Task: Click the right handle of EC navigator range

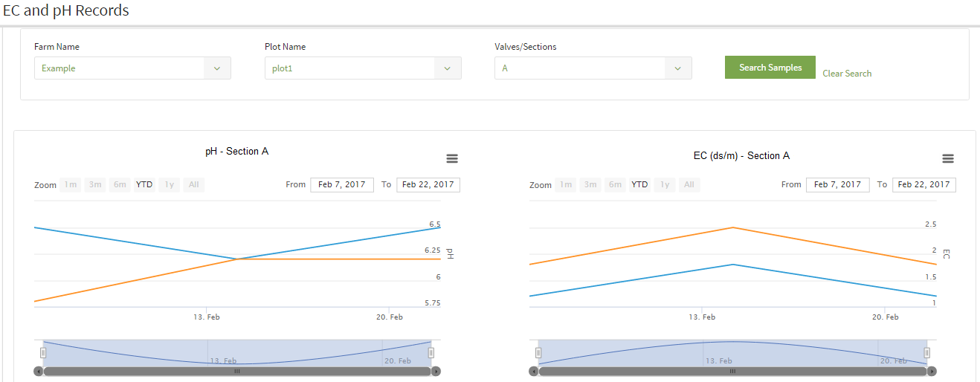Action: click(x=926, y=352)
